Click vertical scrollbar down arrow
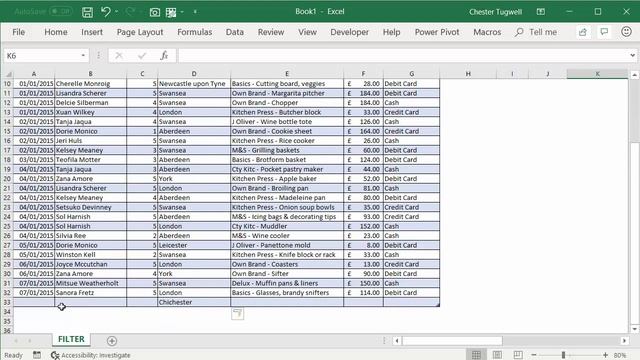This screenshot has height=360, width=640. point(634,329)
